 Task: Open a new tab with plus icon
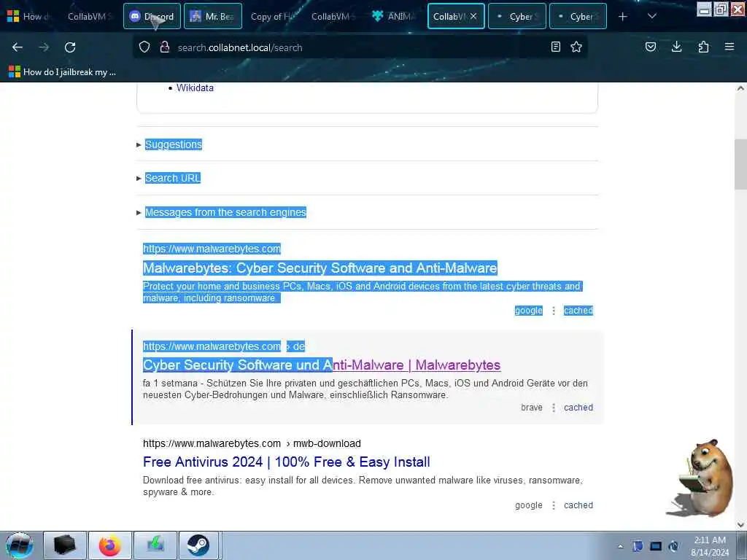(623, 17)
